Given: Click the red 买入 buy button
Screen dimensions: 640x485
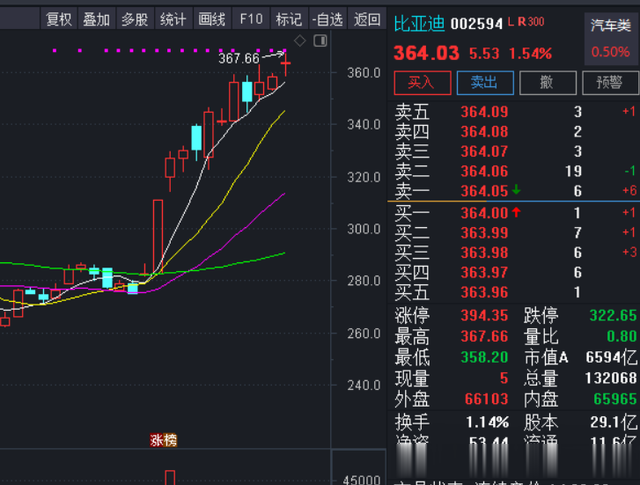Looking at the screenshot, I should (x=422, y=83).
